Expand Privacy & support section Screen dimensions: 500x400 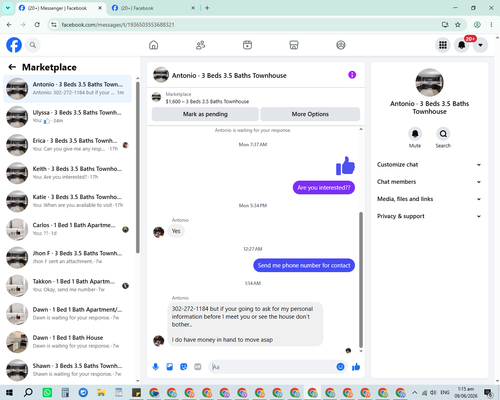click(429, 216)
